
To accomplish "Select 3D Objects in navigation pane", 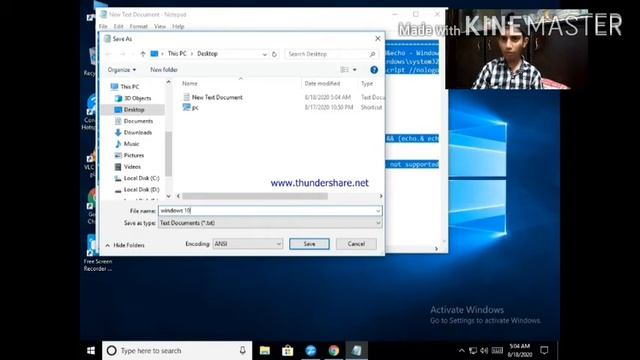I will pos(133,98).
